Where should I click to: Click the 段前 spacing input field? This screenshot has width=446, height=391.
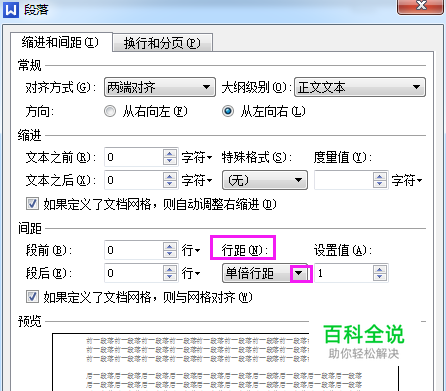(134, 250)
